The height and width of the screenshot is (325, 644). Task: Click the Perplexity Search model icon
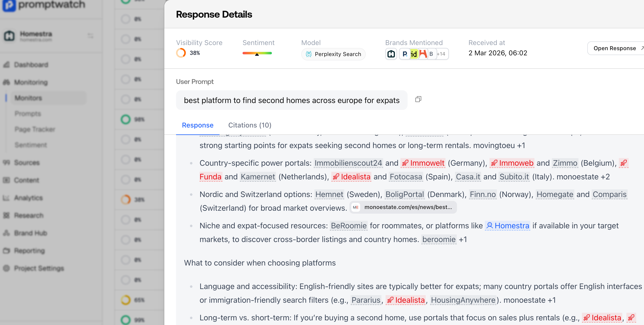click(309, 54)
